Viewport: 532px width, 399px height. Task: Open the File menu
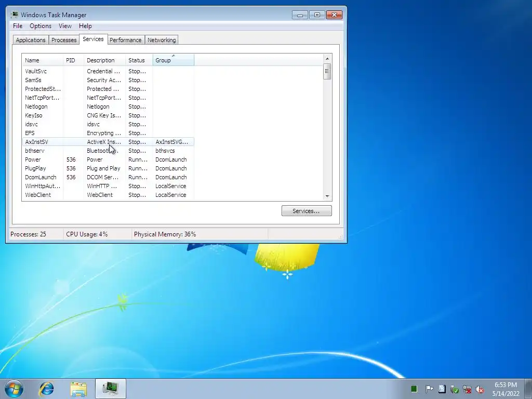pos(18,26)
